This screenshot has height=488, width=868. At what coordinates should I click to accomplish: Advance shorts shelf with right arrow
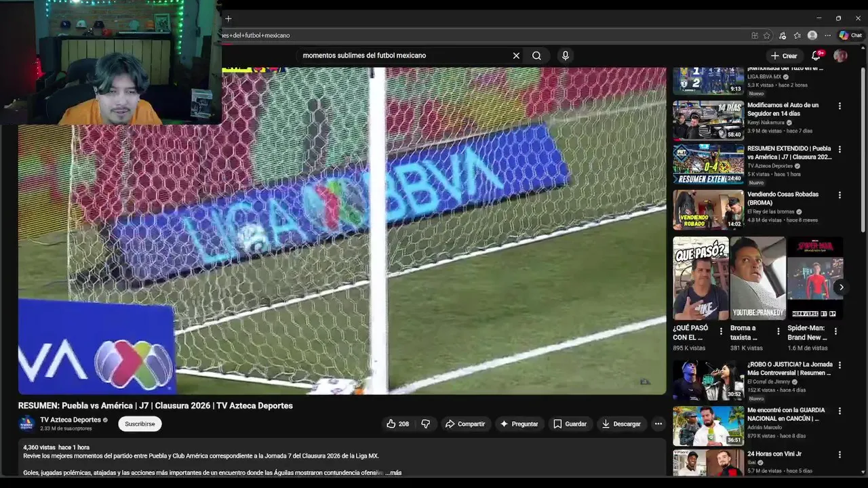(x=841, y=287)
